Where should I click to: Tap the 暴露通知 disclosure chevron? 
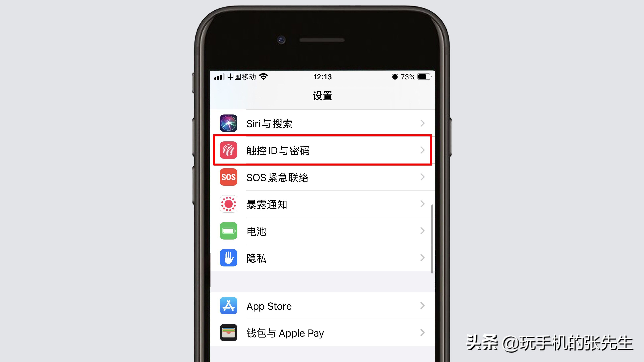(421, 204)
